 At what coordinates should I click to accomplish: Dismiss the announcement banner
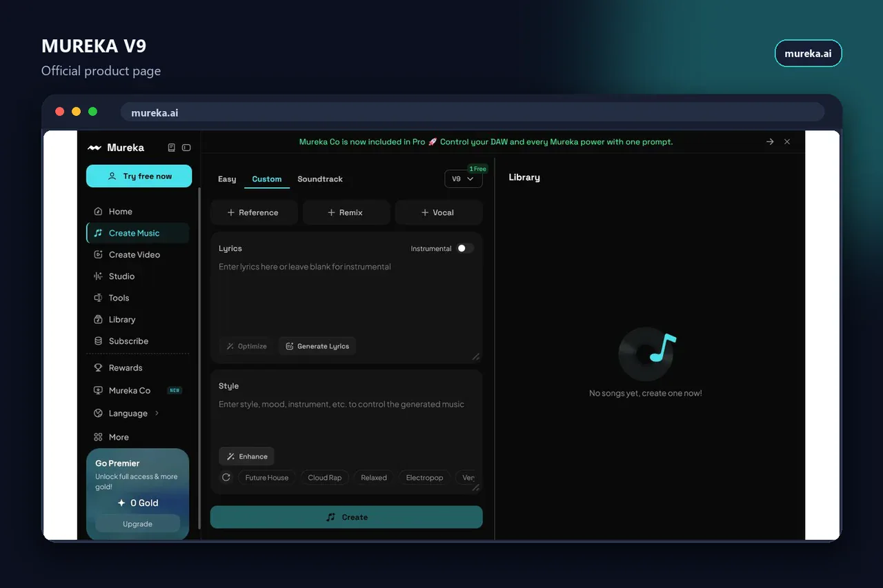(x=787, y=141)
